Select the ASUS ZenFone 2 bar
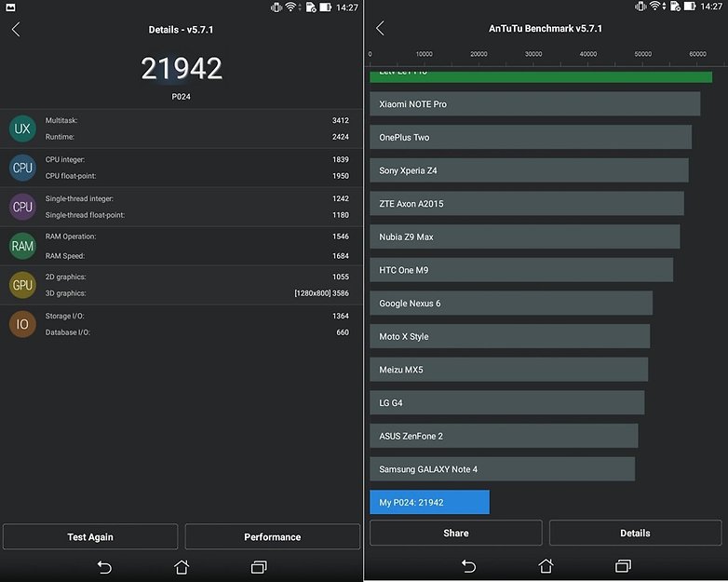This screenshot has width=728, height=582. (x=504, y=436)
